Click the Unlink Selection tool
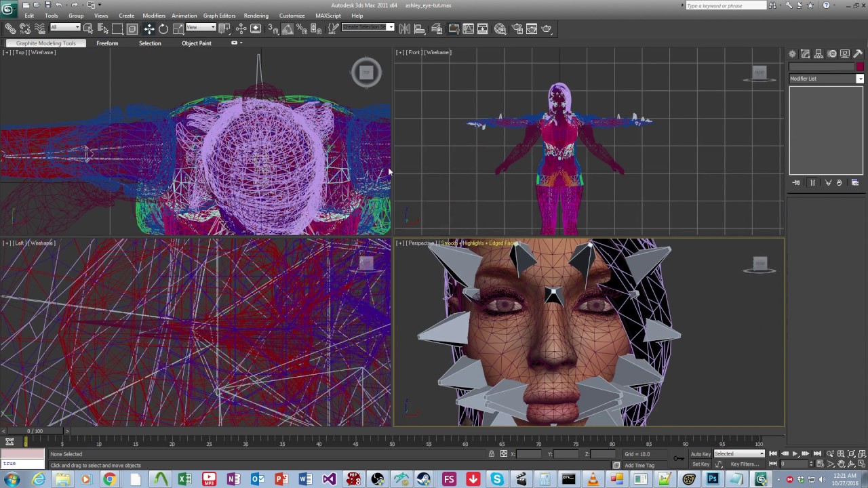This screenshot has height=488, width=868. pyautogui.click(x=25, y=28)
